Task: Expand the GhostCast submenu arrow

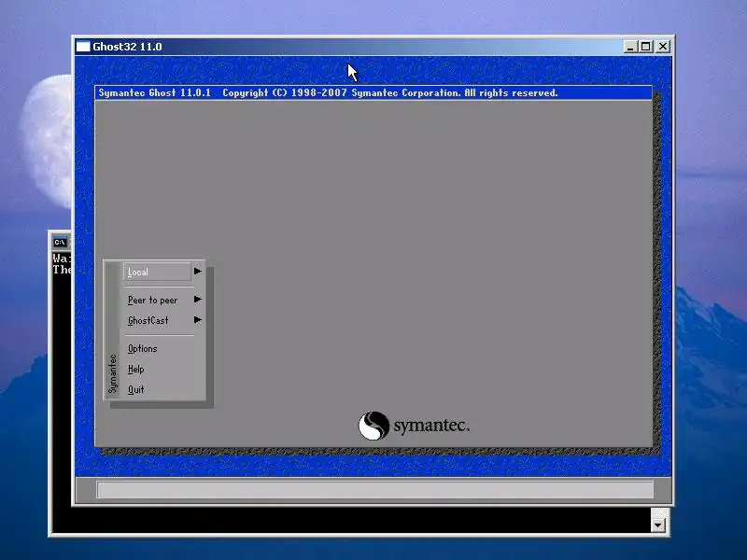Action: point(198,320)
